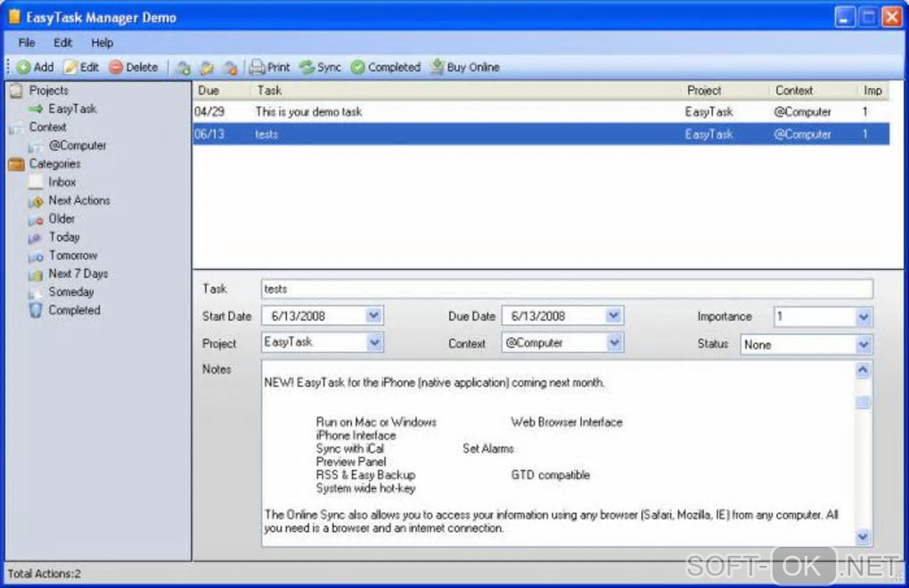This screenshot has height=588, width=909.
Task: Click the Delete toolbar button
Action: tap(134, 67)
